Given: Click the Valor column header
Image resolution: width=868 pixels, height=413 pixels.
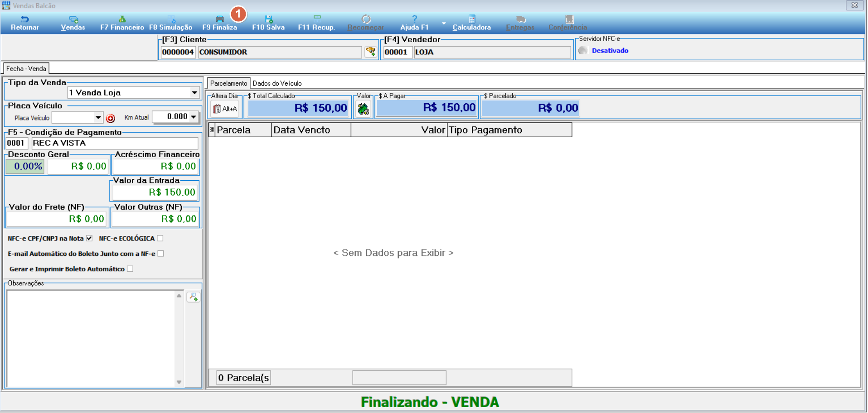Looking at the screenshot, I should [399, 130].
